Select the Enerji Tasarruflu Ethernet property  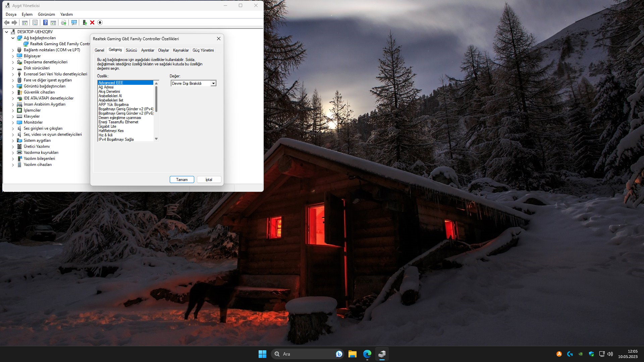pos(118,122)
